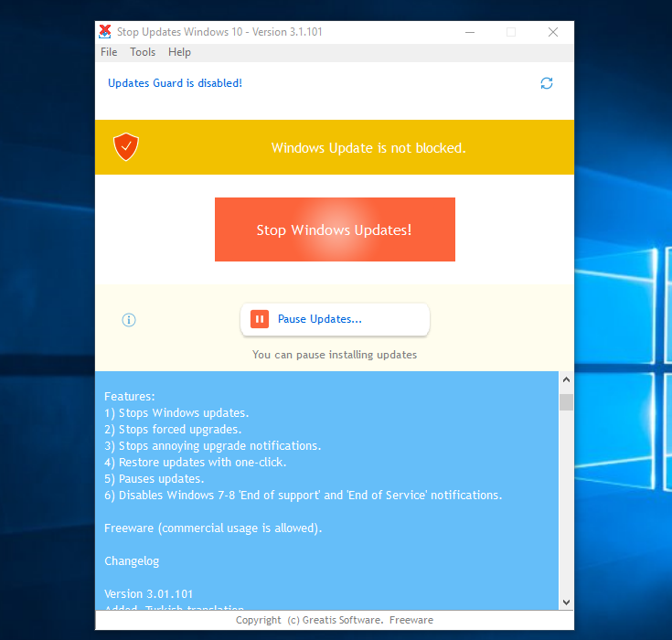672x640 pixels.
Task: Click '5) Pauses updates.' line
Action: coord(155,479)
